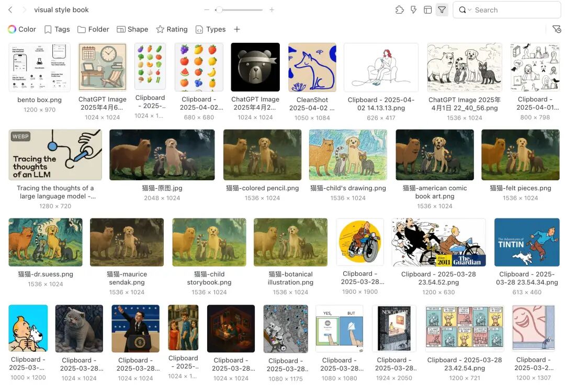
Task: Change the layout view icon
Action: (427, 10)
